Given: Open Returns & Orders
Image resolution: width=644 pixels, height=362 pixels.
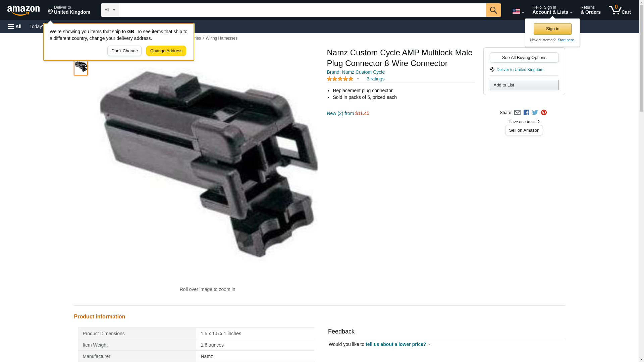Looking at the screenshot, I should click(x=590, y=10).
